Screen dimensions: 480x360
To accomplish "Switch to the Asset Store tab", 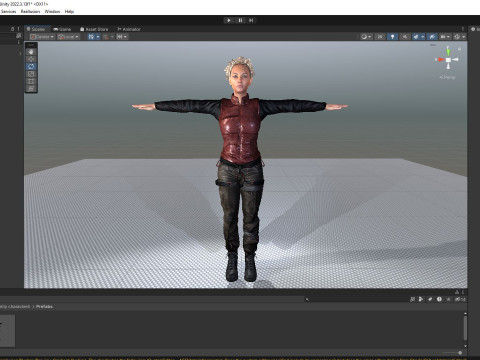I will pyautogui.click(x=94, y=29).
